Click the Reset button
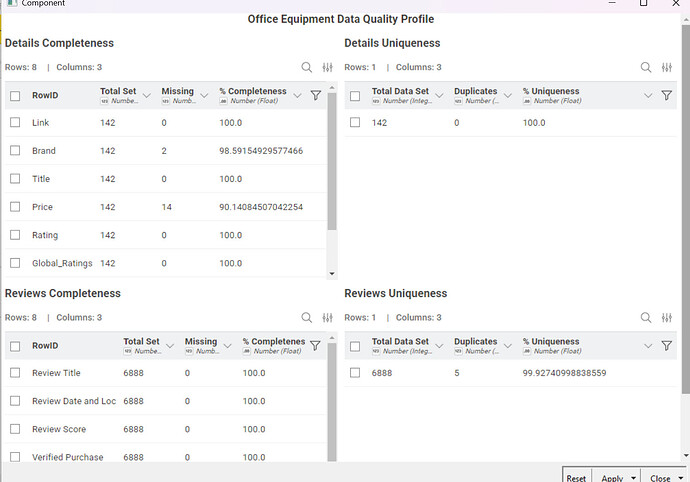Image resolution: width=690 pixels, height=482 pixels. click(x=576, y=478)
